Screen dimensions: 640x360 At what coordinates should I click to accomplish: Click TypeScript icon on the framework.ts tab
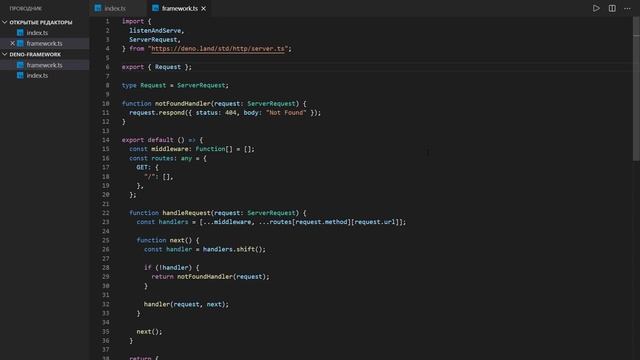point(155,8)
